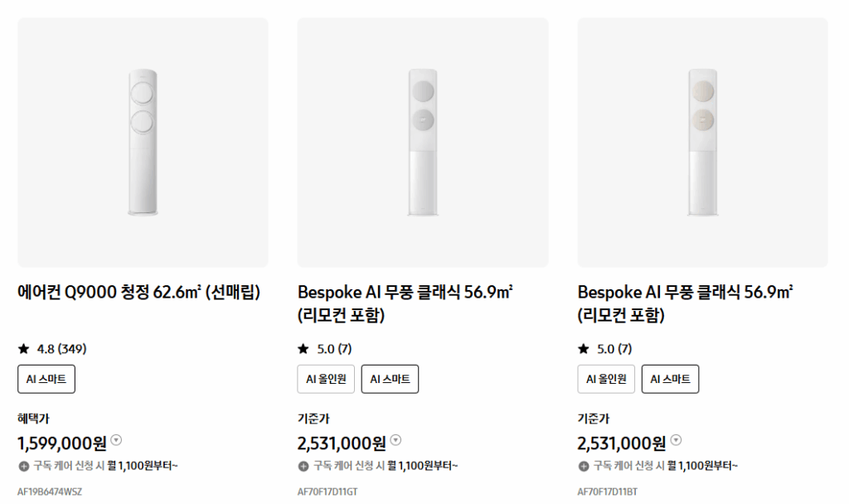Toggle the AI 올인원 badge on middle product

click(325, 379)
